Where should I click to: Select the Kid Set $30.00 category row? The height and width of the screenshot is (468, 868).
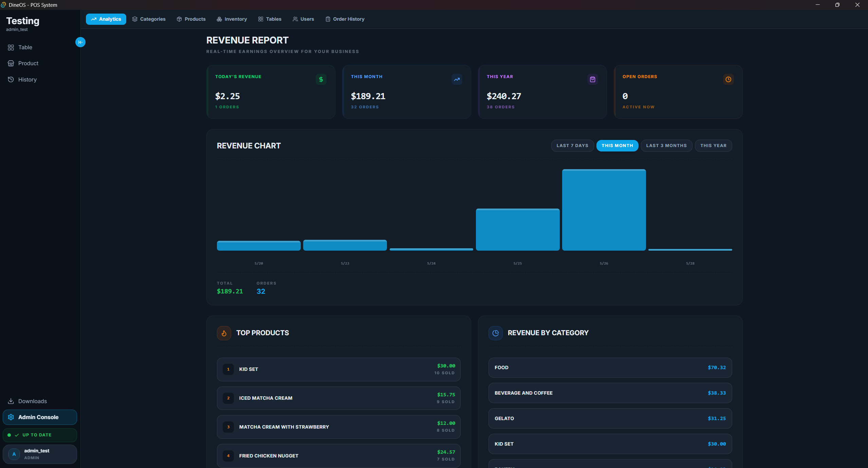610,444
